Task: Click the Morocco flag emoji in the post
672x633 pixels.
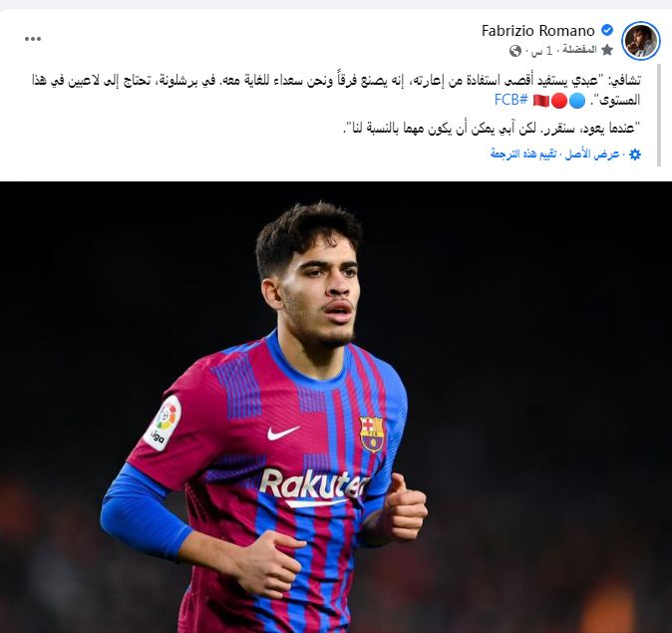Action: point(541,101)
